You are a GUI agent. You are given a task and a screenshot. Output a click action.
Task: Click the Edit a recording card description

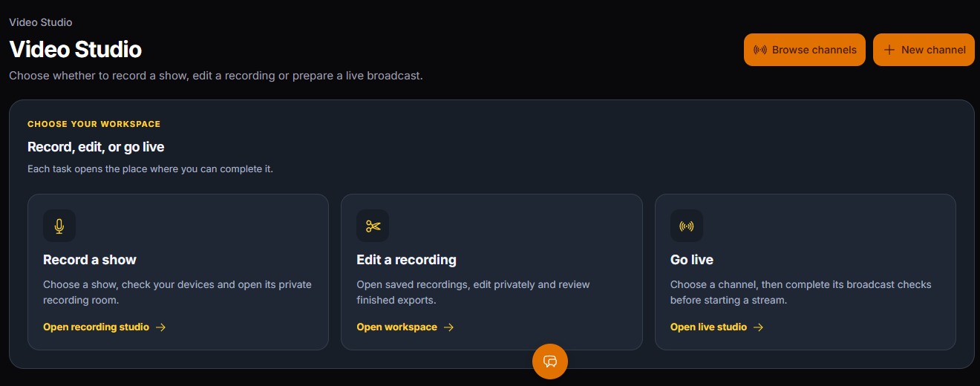(x=473, y=292)
